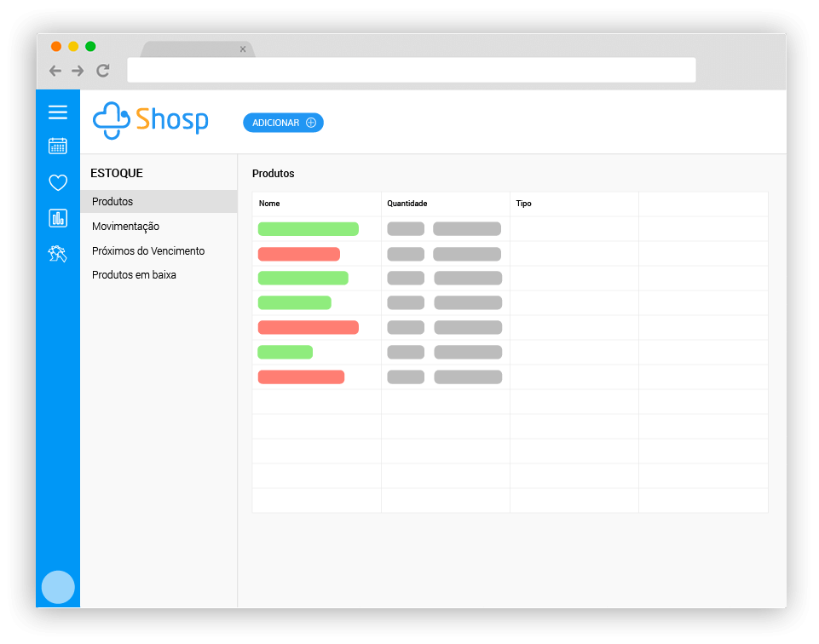Open the hamburger menu in sidebar

click(57, 112)
